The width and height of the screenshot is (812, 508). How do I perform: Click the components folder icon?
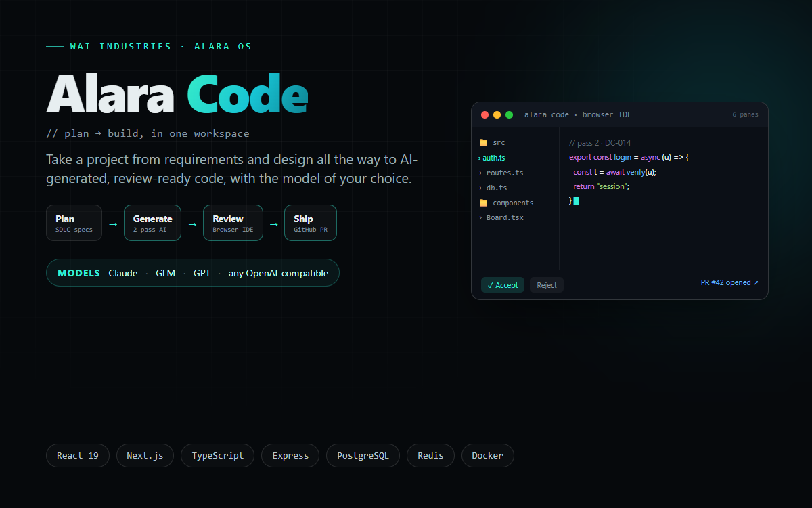483,203
